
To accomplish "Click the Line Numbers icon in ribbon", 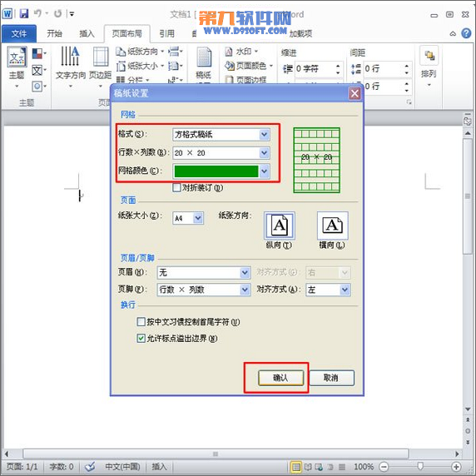I will (174, 66).
